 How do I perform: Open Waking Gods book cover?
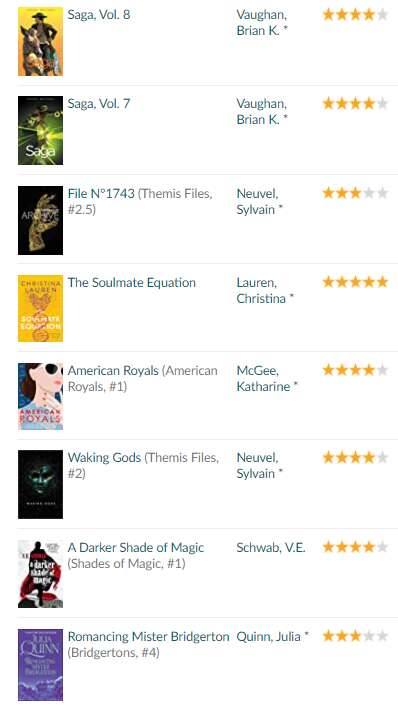click(x=40, y=484)
